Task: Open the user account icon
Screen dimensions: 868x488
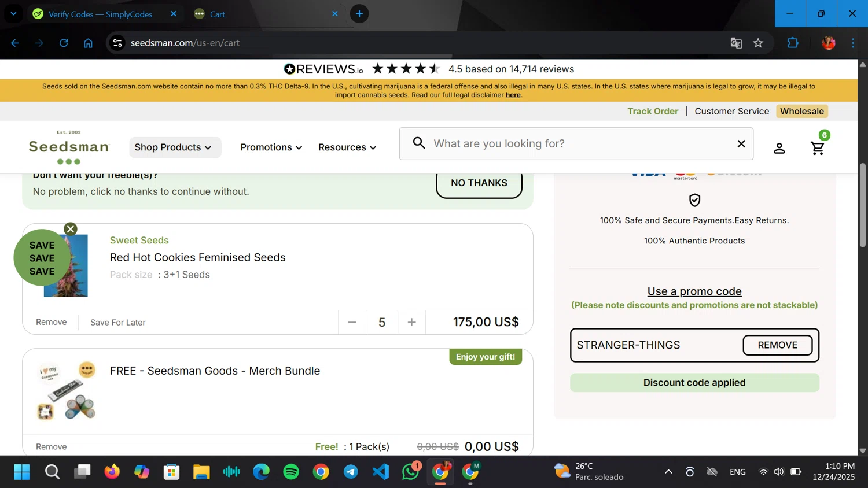Action: tap(779, 148)
